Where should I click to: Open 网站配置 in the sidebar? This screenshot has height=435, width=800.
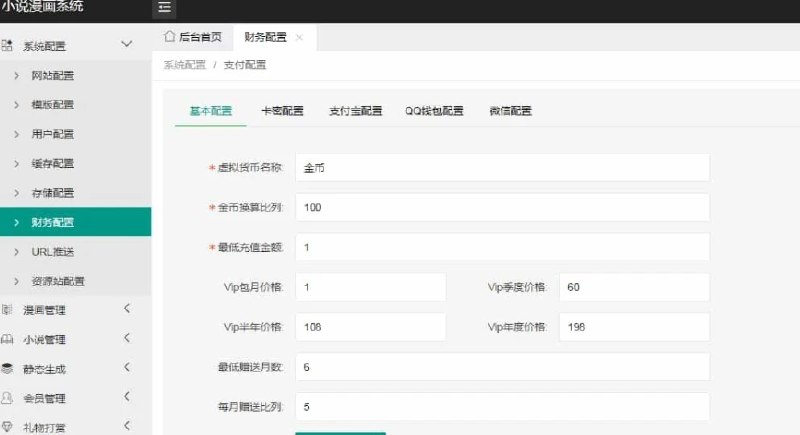pos(76,75)
